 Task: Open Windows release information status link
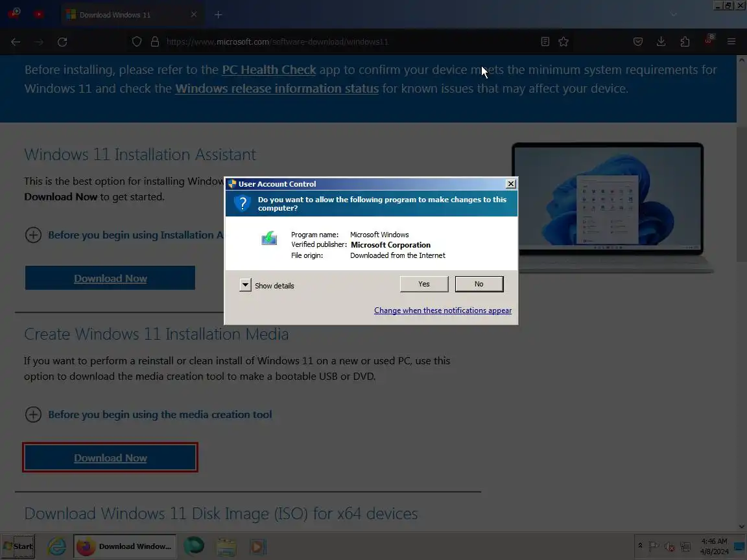[277, 89]
